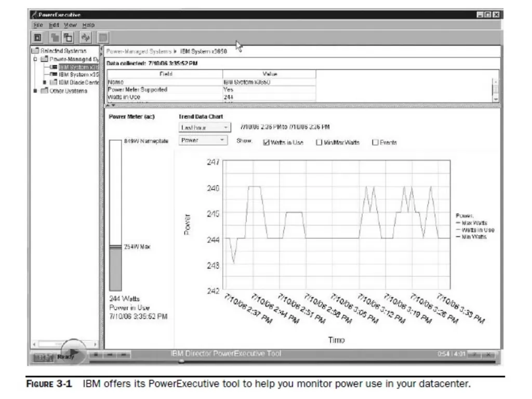Viewport: 532px width, 399px height.
Task: Open the Edit menu
Action: tap(54, 25)
